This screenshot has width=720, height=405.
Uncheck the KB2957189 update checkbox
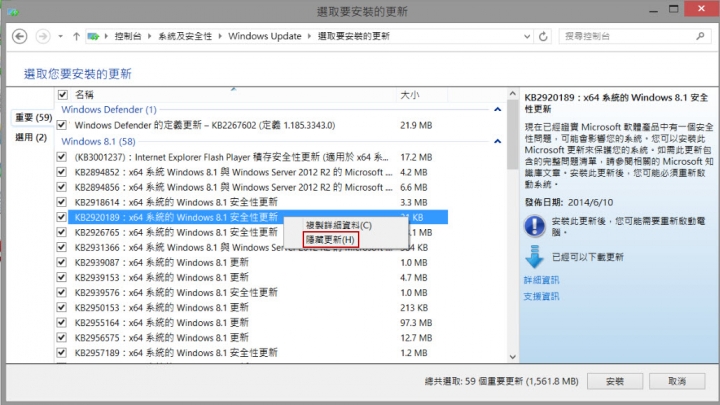click(61, 353)
